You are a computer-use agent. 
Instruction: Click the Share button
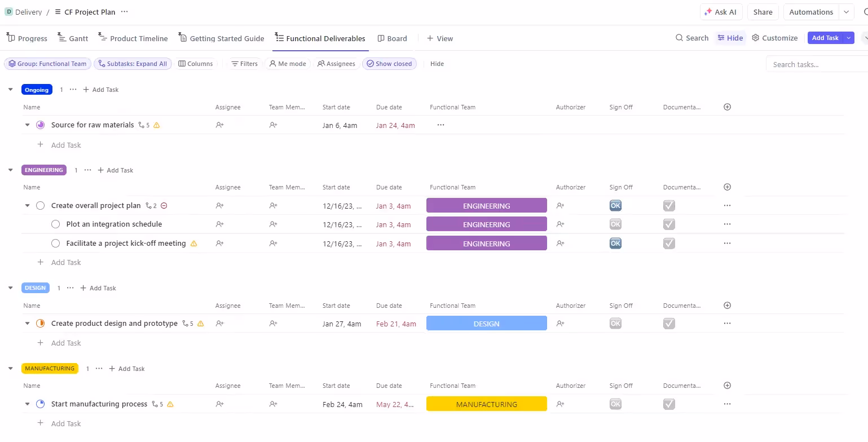point(763,12)
